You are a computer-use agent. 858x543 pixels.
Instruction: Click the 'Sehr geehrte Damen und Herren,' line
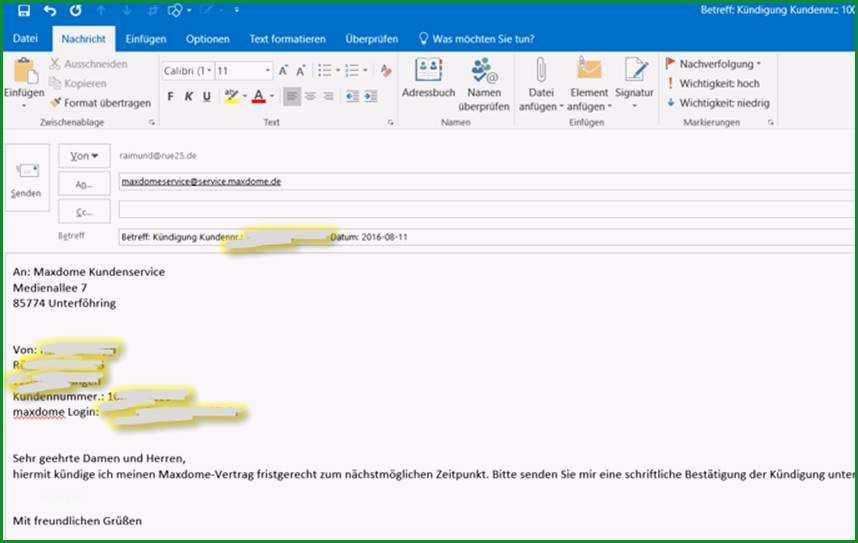(99, 458)
